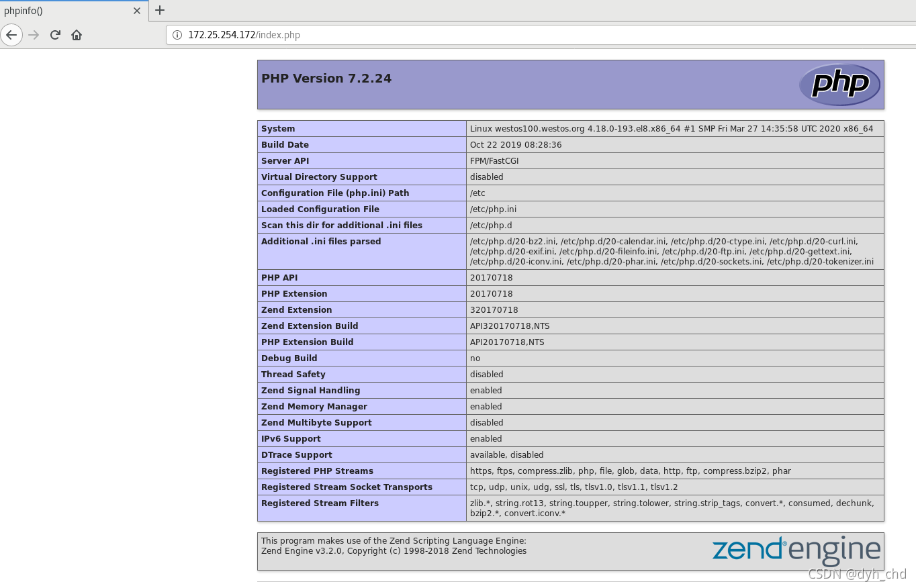The image size is (916, 588).
Task: Close the phpinfo() tab
Action: pos(137,11)
